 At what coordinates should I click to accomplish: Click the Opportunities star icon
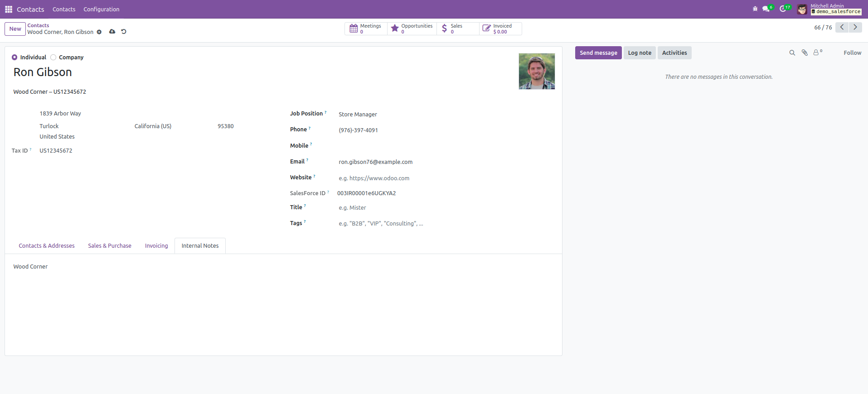[x=395, y=29]
